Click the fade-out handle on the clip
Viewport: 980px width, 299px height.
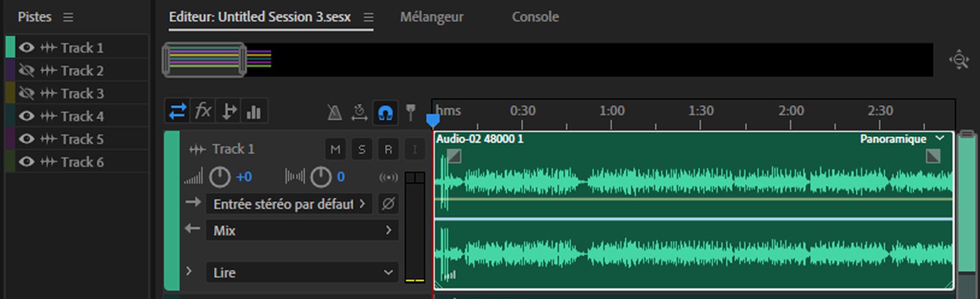[933, 156]
